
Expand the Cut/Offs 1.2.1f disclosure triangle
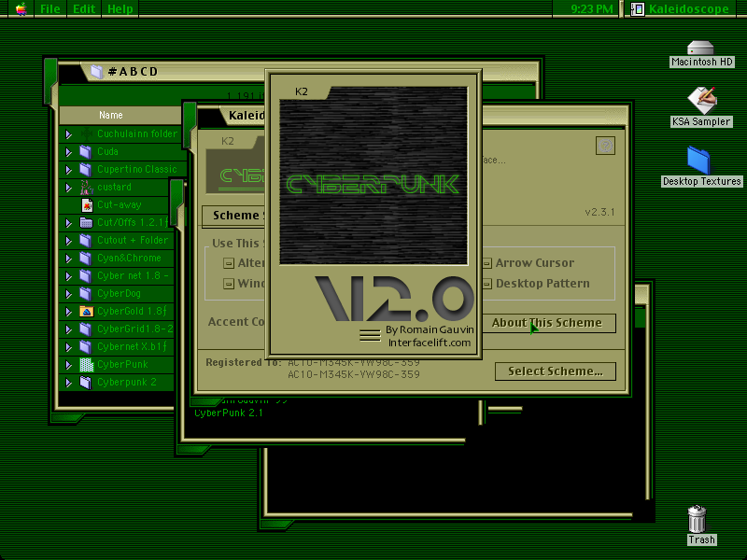pyautogui.click(x=68, y=223)
